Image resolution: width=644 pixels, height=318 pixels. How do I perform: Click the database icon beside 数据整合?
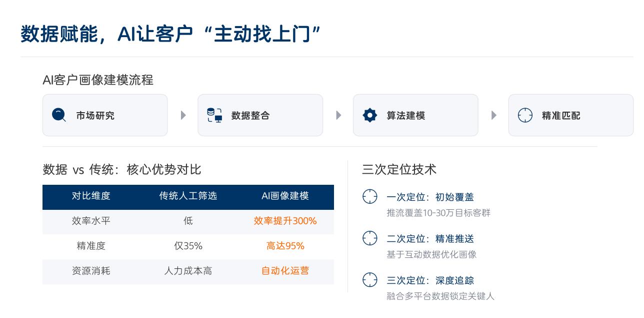(214, 115)
